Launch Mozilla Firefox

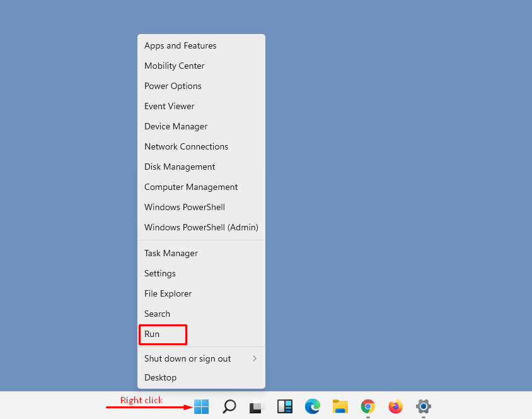tap(395, 407)
